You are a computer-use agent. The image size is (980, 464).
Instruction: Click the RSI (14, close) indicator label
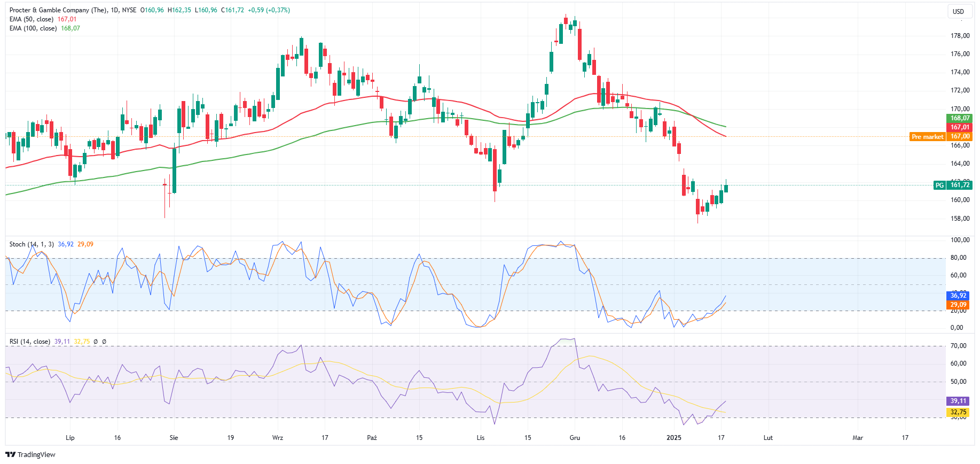pyautogui.click(x=30, y=342)
